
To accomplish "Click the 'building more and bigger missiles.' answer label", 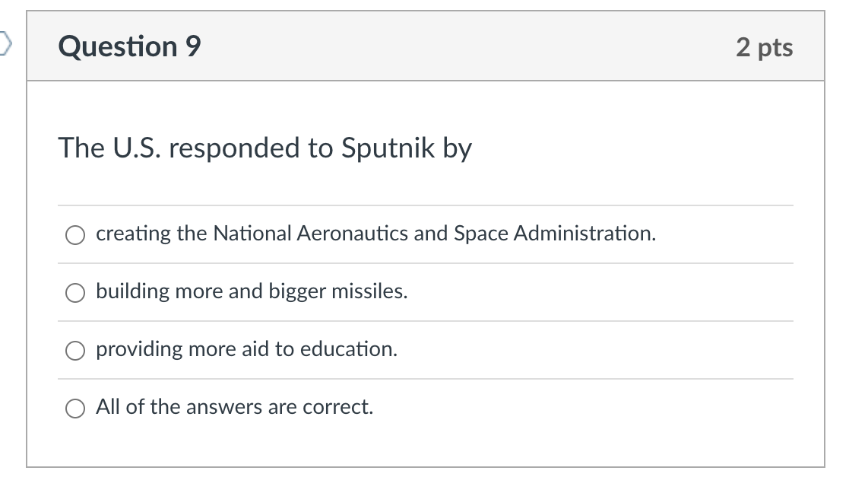I will pos(252,291).
